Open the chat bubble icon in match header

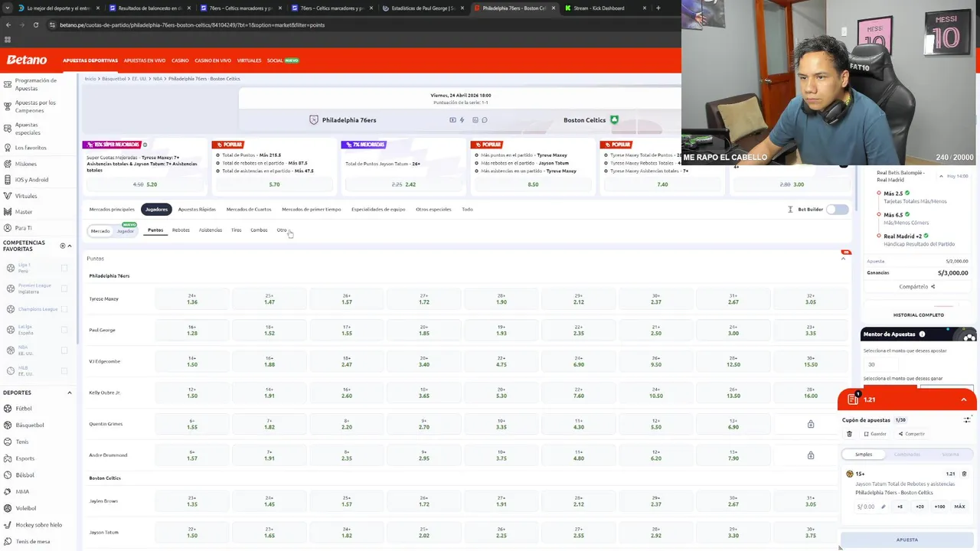coord(484,120)
